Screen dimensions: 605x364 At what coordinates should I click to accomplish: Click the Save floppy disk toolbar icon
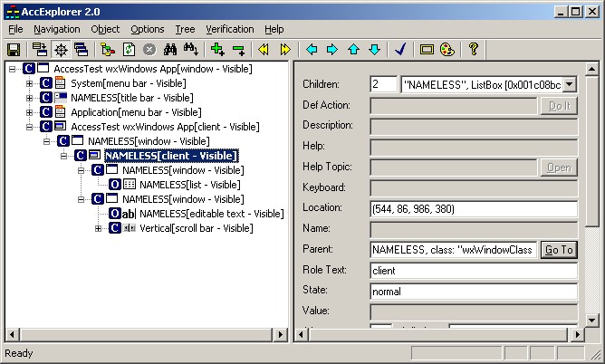[14, 49]
